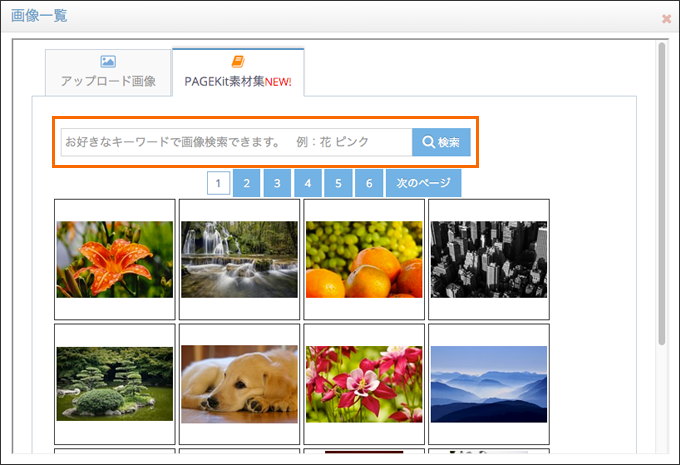
Task: Close the 画像一覧 dialog
Action: 666,19
